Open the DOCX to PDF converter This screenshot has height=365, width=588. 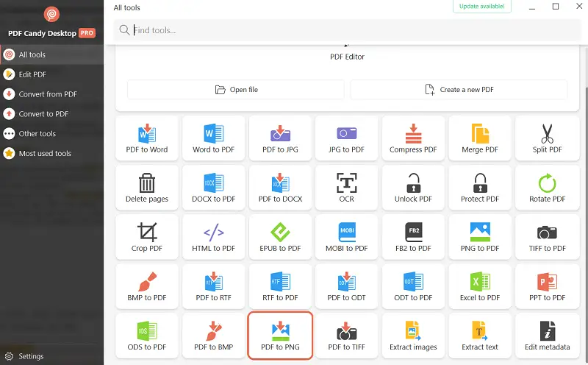[213, 188]
